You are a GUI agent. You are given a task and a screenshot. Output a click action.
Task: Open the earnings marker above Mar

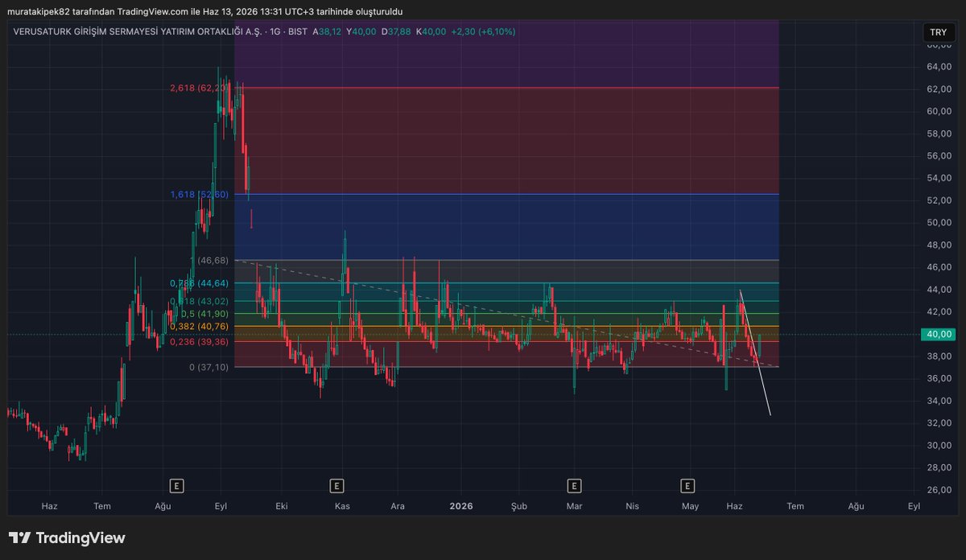[574, 485]
